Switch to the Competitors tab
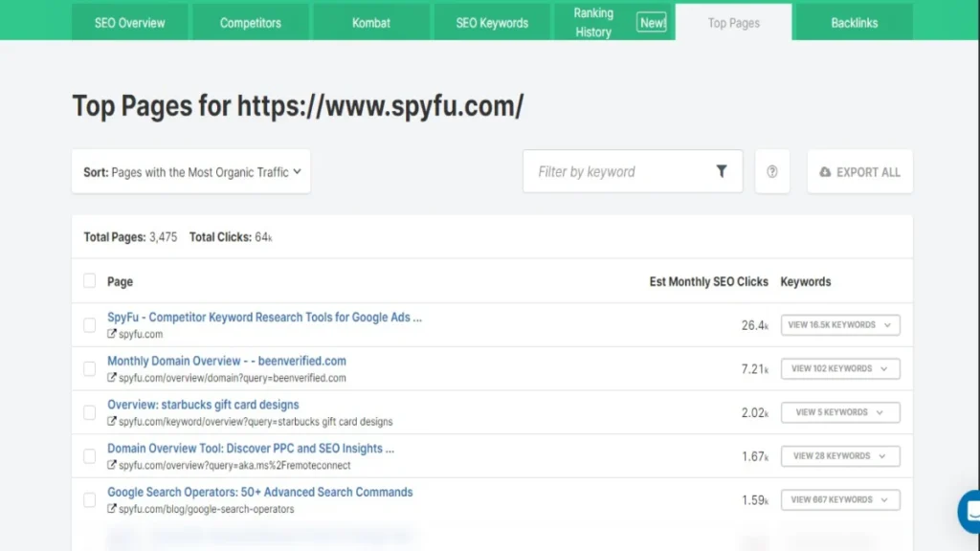The image size is (980, 551). click(250, 23)
